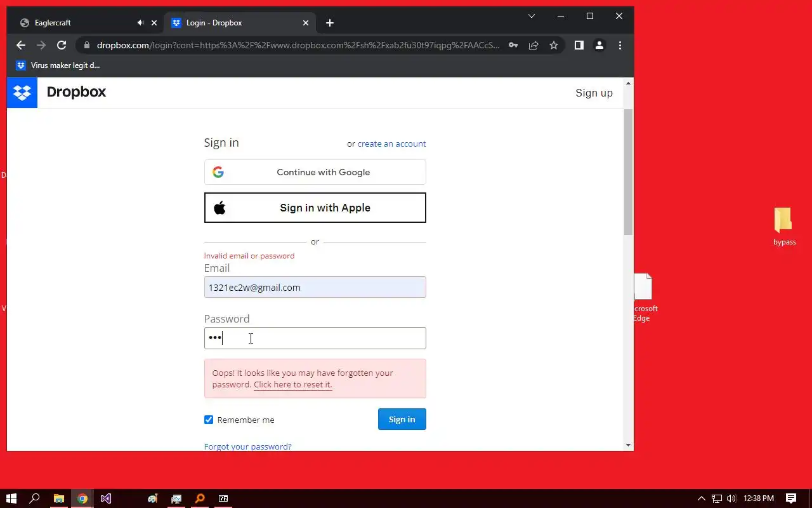The width and height of the screenshot is (812, 508).
Task: Click the scrollbar up arrow
Action: point(629,83)
